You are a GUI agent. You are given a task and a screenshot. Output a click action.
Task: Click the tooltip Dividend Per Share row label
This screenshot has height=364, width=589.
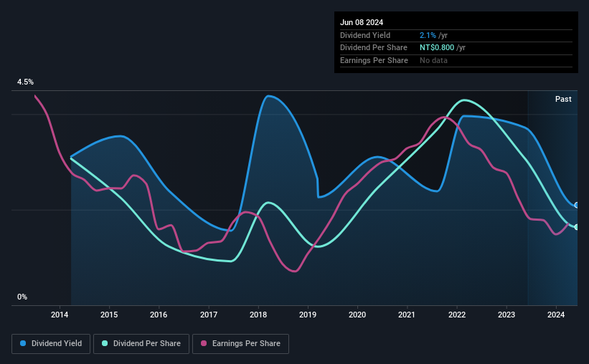(x=373, y=48)
